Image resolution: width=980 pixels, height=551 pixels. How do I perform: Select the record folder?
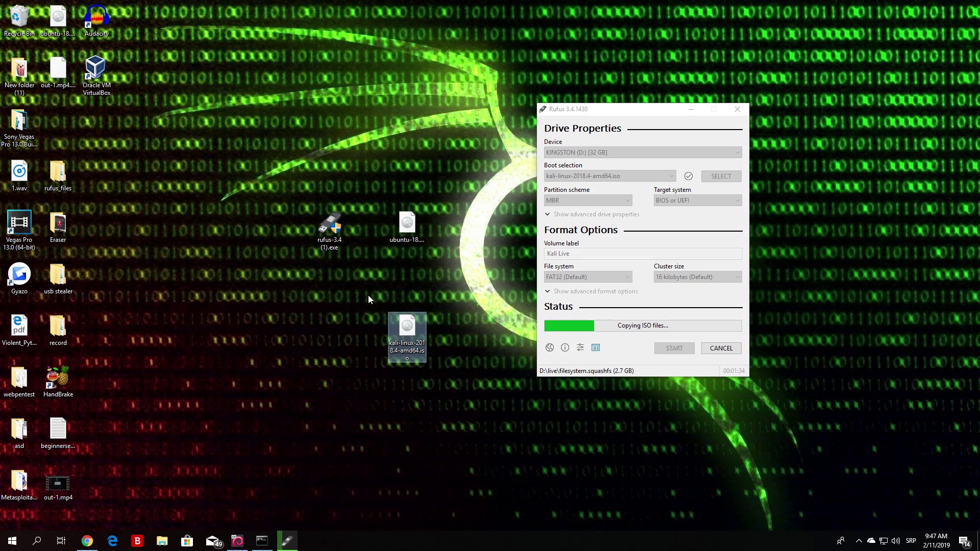click(x=58, y=331)
